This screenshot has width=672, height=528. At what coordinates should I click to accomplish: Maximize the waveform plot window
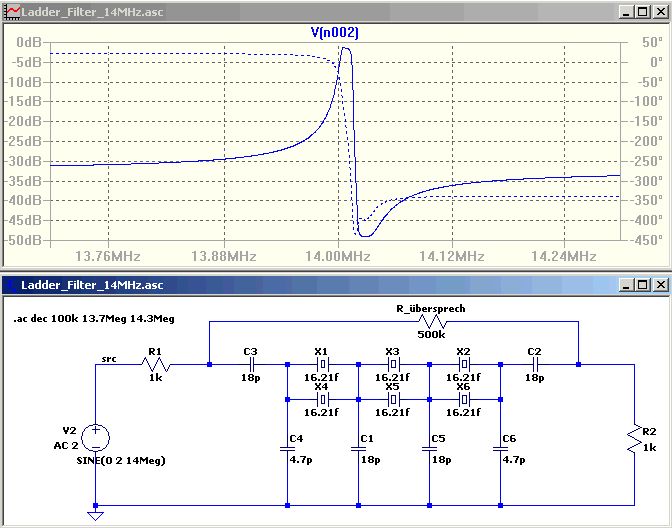[x=642, y=12]
